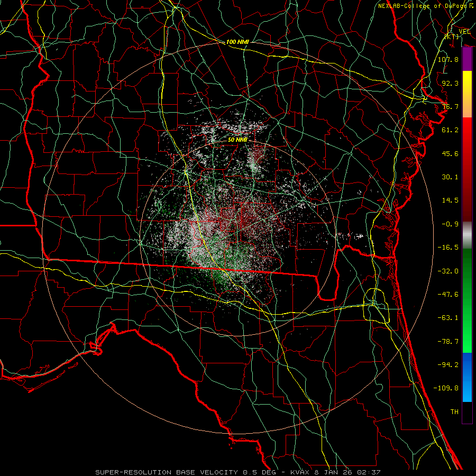Click the TH label in the legend
Screen dimensions: 476x476
(454, 412)
